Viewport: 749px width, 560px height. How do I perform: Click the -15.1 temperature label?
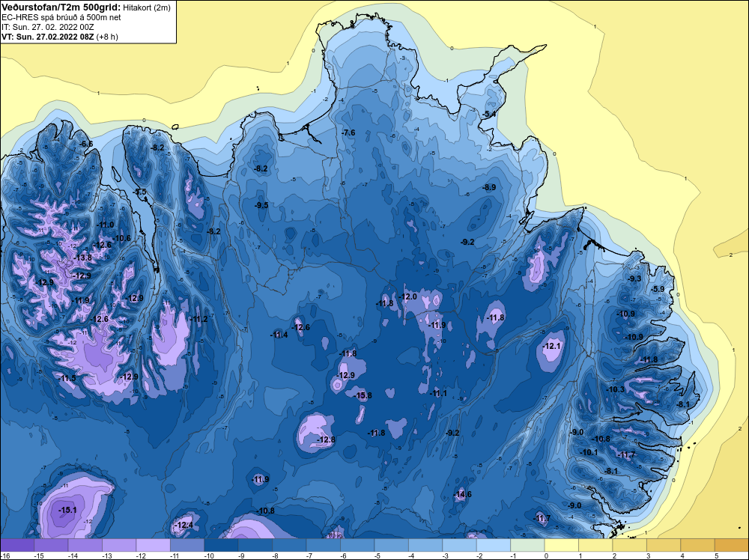point(67,510)
